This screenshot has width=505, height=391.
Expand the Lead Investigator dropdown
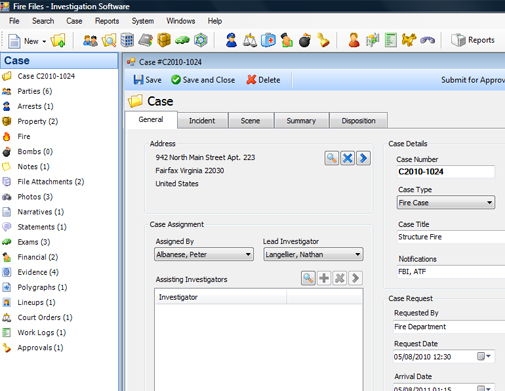[358, 254]
